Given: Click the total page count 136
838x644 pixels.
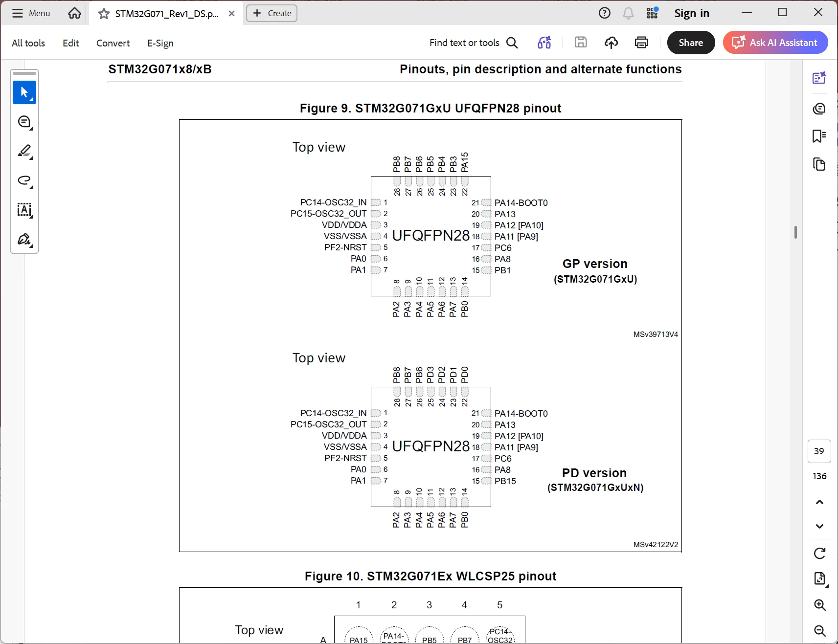Looking at the screenshot, I should 819,476.
